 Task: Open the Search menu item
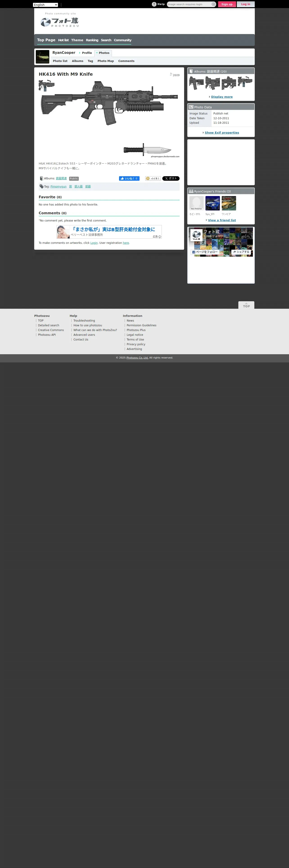(106, 40)
